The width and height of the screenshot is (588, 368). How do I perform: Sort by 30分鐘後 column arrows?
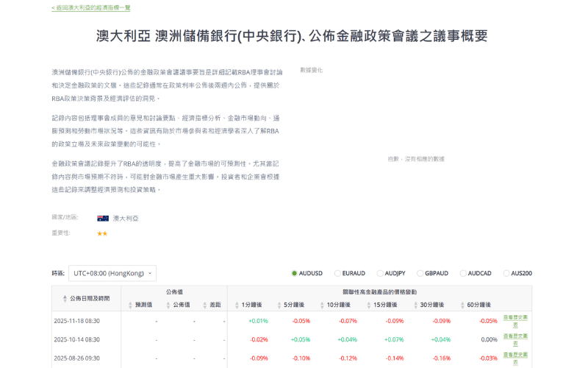click(x=415, y=305)
